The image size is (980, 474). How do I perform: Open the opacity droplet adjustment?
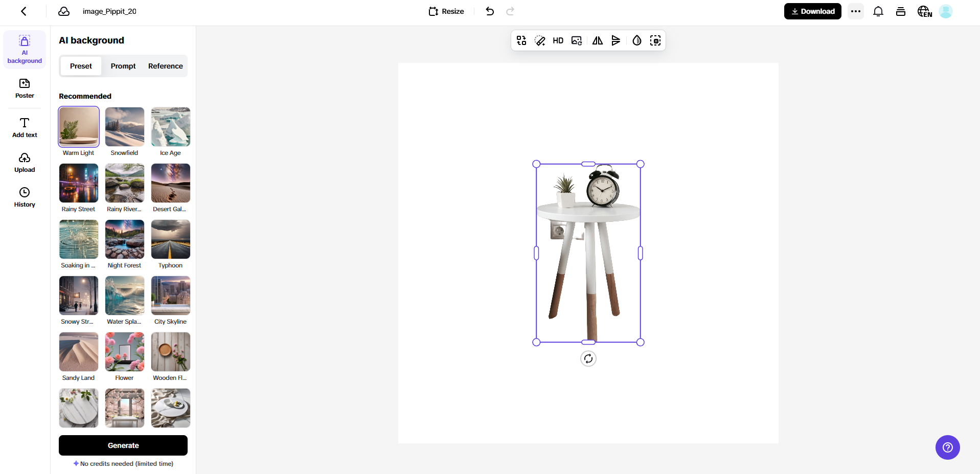click(636, 40)
